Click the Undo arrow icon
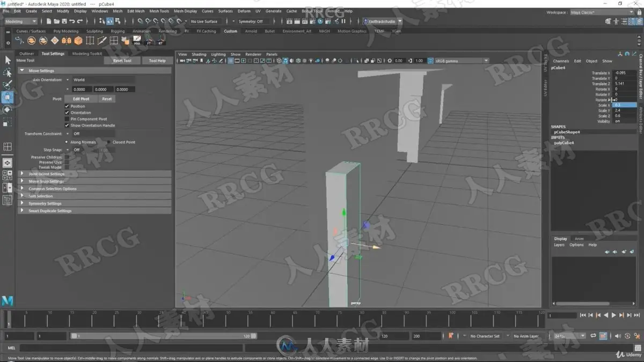The width and height of the screenshot is (644, 362). click(x=72, y=21)
